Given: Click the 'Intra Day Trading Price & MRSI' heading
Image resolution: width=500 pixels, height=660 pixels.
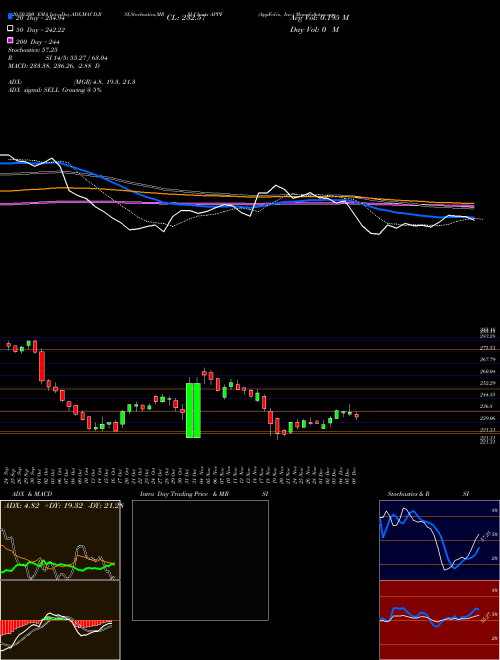Looking at the screenshot, I should tap(204, 494).
